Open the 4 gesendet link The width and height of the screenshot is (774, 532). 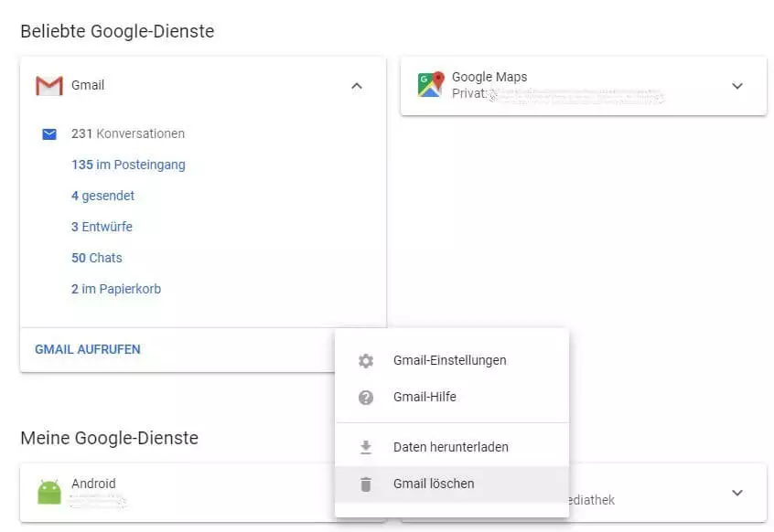(102, 196)
